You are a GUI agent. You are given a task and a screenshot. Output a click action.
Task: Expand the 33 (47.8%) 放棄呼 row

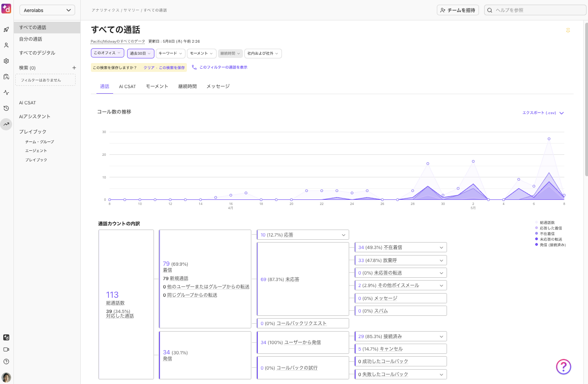click(401, 260)
